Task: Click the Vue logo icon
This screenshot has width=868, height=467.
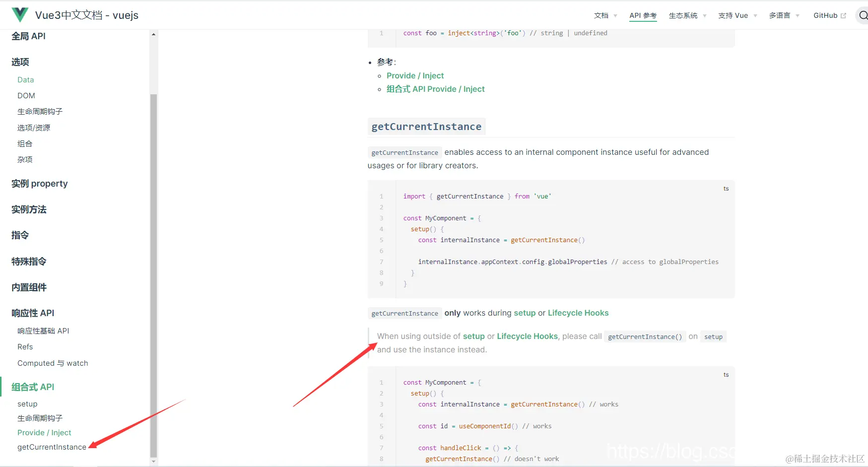Action: click(x=20, y=15)
